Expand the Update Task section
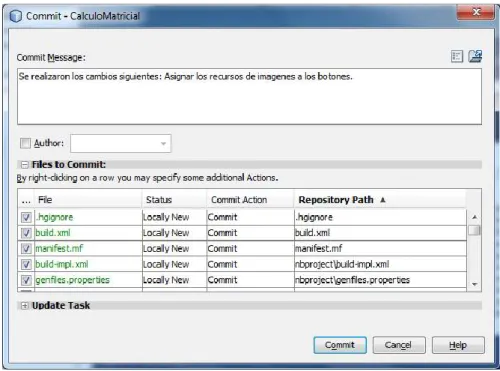The image size is (500, 371). (x=24, y=305)
